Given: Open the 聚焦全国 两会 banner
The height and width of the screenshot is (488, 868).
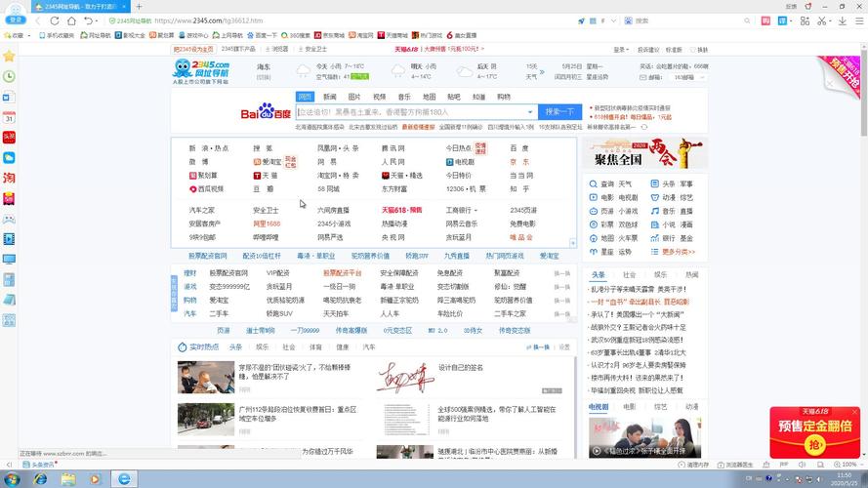Looking at the screenshot, I should (645, 153).
